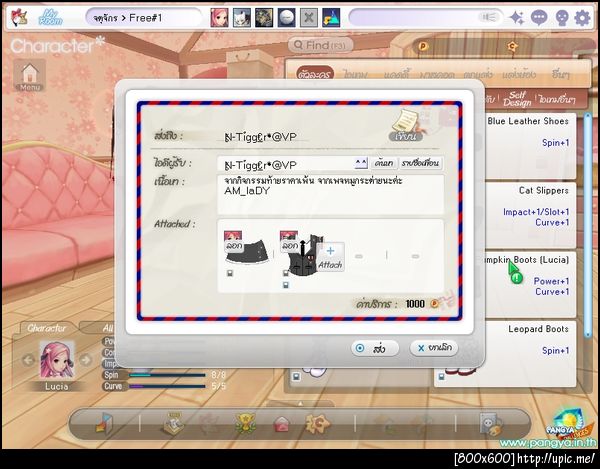Open the rainbow triangle item icon
The width and height of the screenshot is (600, 469).
(x=331, y=18)
